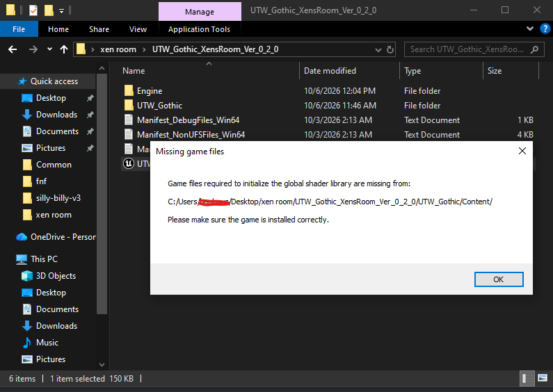Select Manifest_NonUFSFiles_Win64 file name

point(191,135)
